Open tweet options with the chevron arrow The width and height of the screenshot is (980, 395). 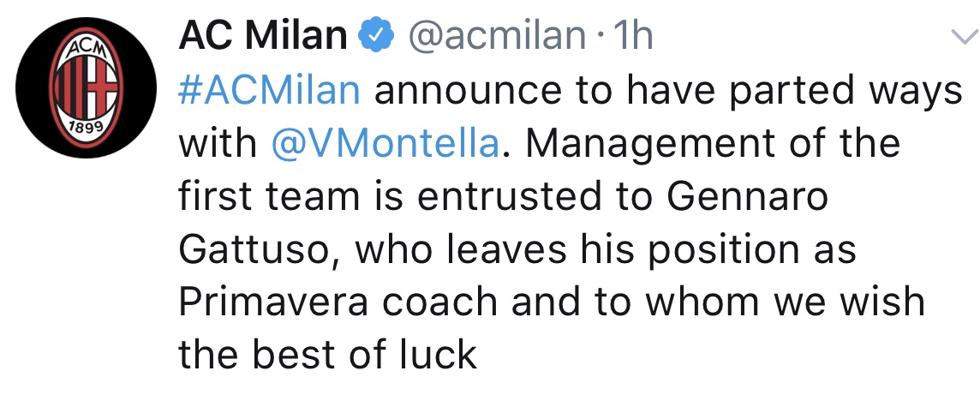pyautogui.click(x=965, y=38)
